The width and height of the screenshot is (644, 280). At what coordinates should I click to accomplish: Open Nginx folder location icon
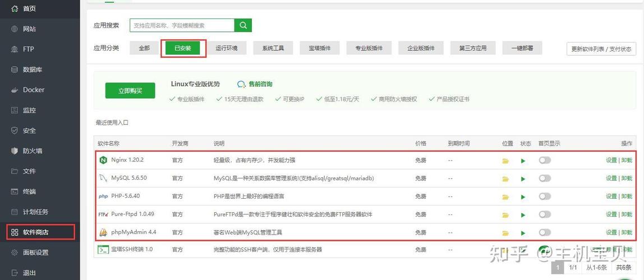pos(505,161)
